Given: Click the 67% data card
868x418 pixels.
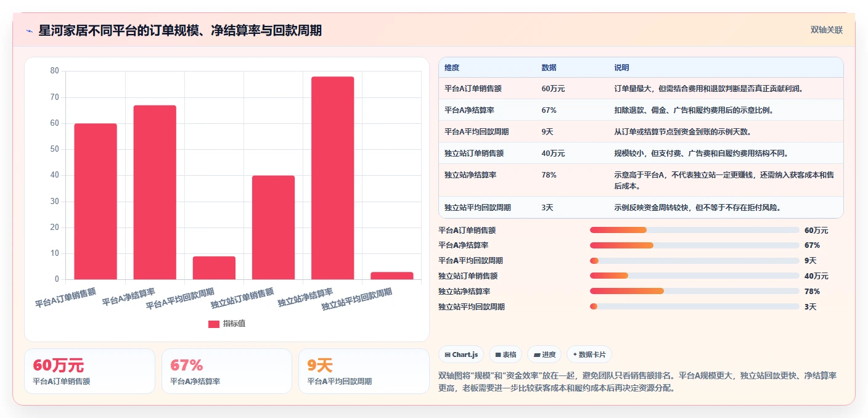Looking at the screenshot, I should point(226,371).
